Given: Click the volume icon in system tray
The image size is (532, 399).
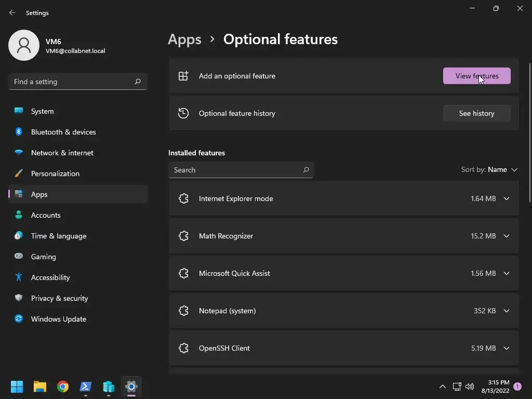Looking at the screenshot, I should click(x=470, y=387).
